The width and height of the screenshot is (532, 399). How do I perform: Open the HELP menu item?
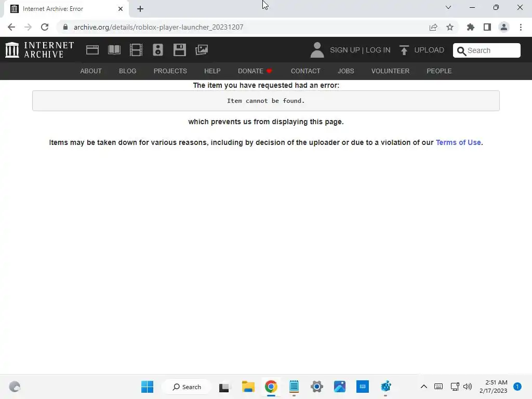pos(212,71)
